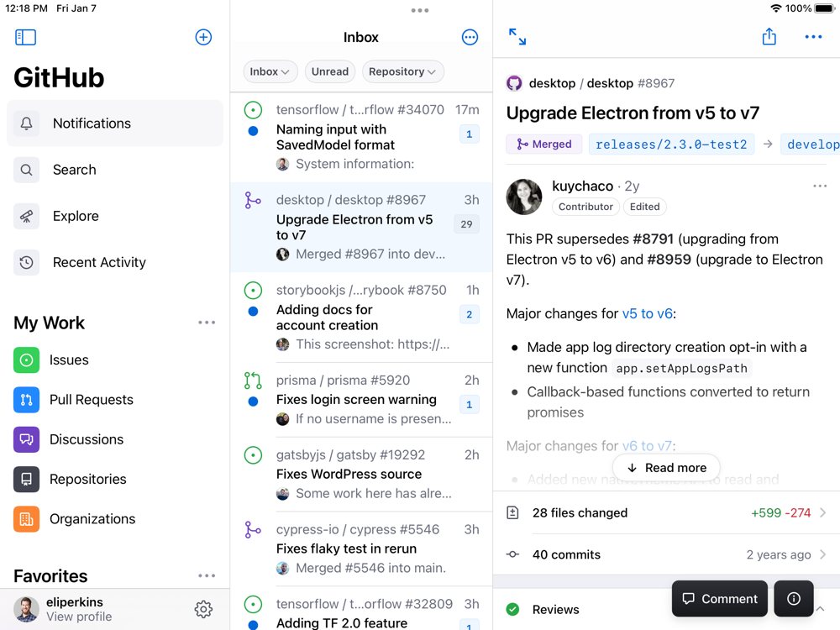Click the bell notifications icon
This screenshot has width=840, height=630.
point(26,123)
